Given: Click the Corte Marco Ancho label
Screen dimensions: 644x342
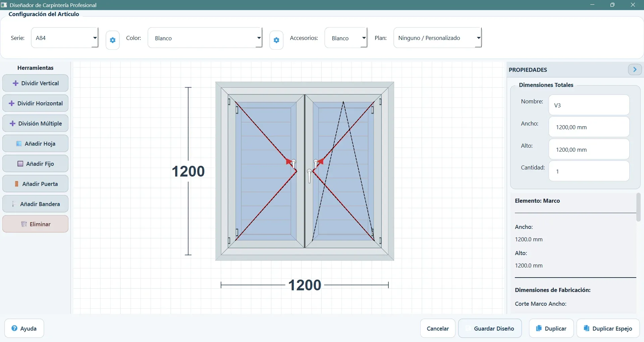Looking at the screenshot, I should pos(541,304).
